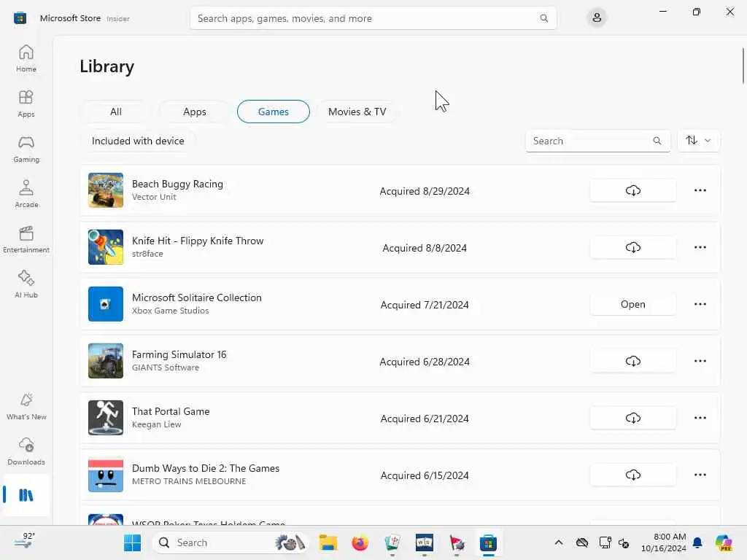Open the AI Hub section
747x560 pixels.
coord(26,285)
